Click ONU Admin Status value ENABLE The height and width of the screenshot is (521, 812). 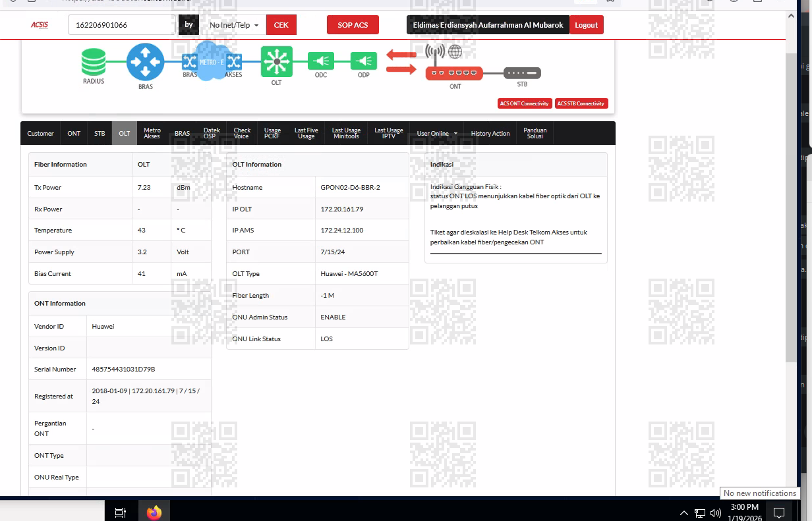(333, 317)
